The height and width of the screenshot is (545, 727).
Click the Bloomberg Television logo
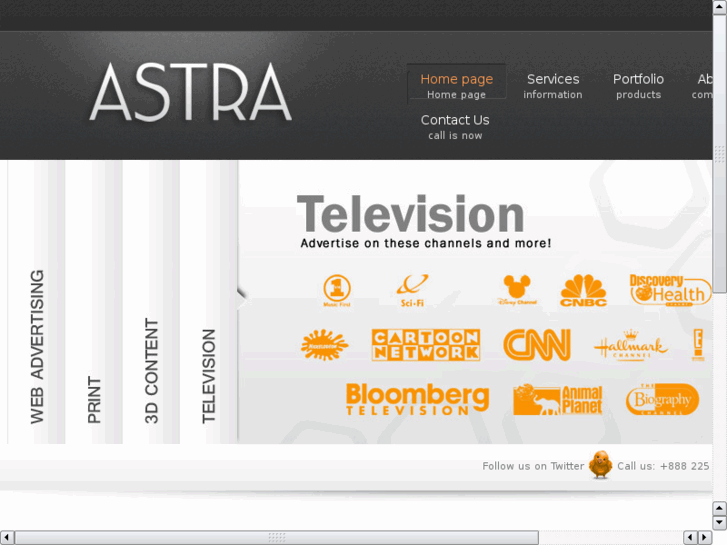click(x=417, y=399)
